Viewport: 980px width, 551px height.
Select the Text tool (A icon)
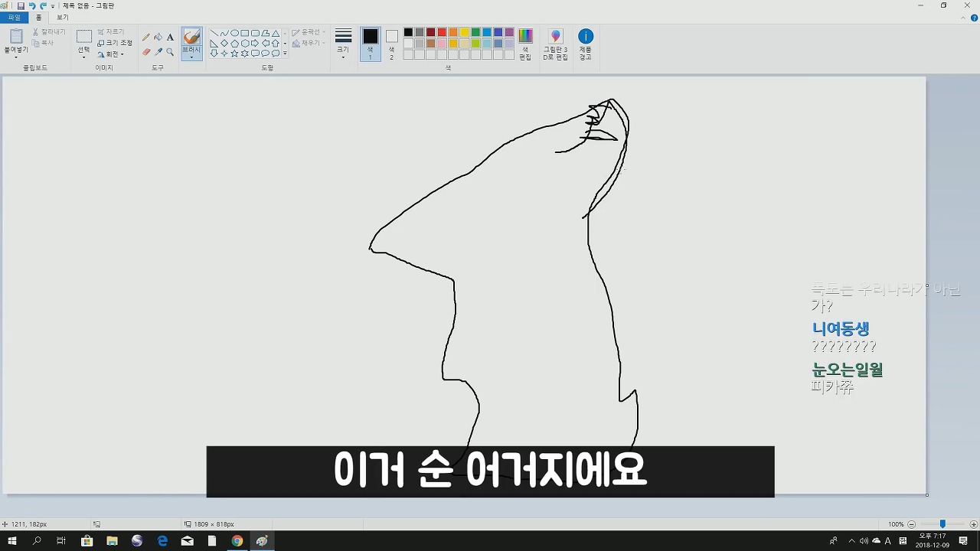click(x=170, y=37)
